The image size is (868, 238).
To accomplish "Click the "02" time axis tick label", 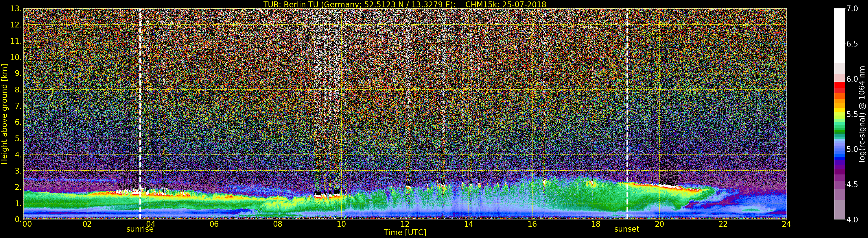I will tap(87, 224).
